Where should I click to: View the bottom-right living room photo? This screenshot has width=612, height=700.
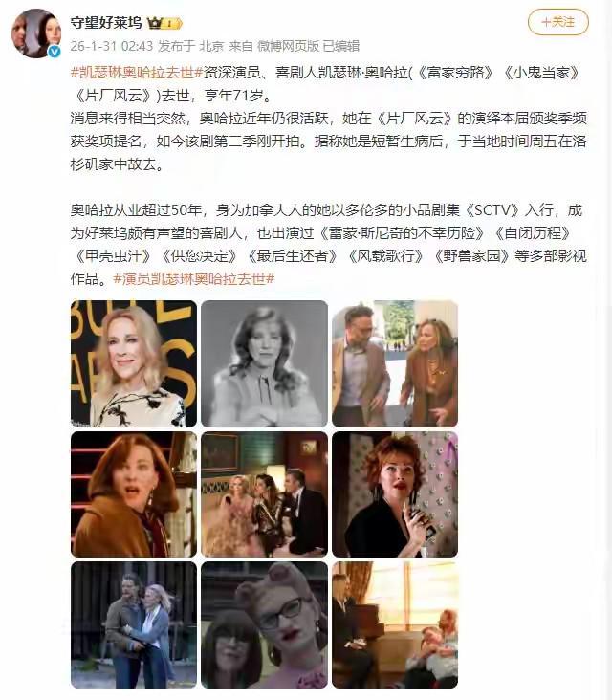[x=395, y=624]
